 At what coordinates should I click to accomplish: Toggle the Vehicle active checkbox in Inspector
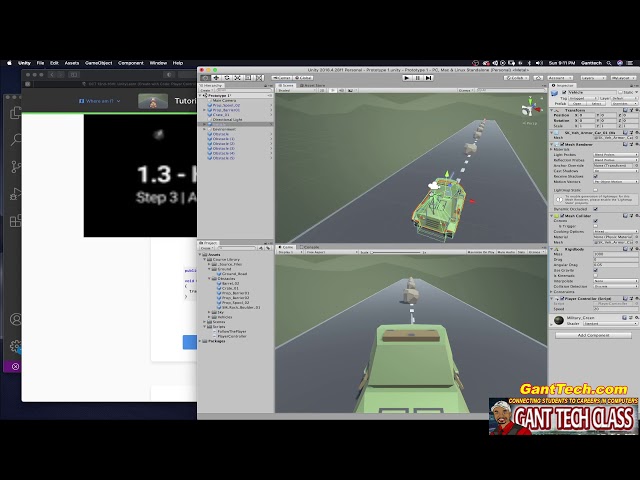(x=564, y=93)
